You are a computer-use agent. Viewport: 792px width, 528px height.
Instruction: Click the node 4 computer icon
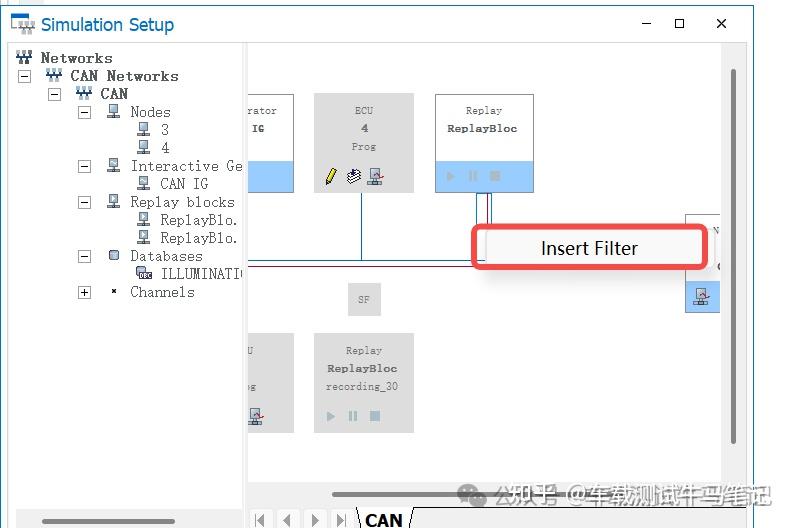pyautogui.click(x=143, y=147)
